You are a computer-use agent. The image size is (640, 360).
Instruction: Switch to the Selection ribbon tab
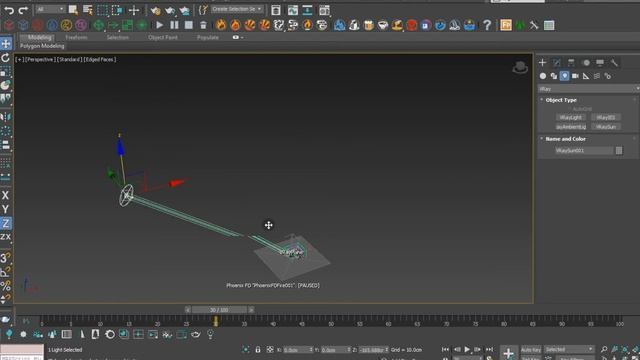point(118,38)
